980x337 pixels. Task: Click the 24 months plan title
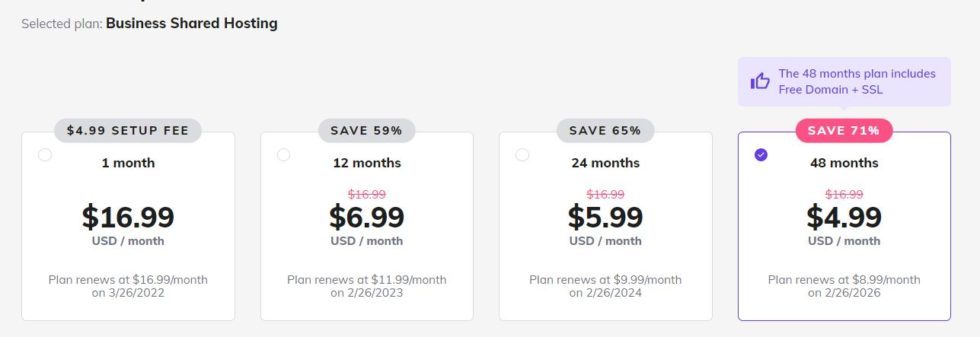(605, 163)
